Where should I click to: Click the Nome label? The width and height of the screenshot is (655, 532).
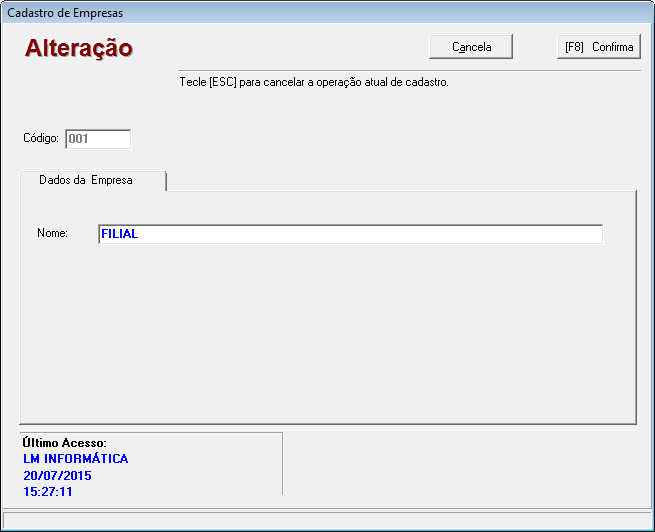(52, 234)
